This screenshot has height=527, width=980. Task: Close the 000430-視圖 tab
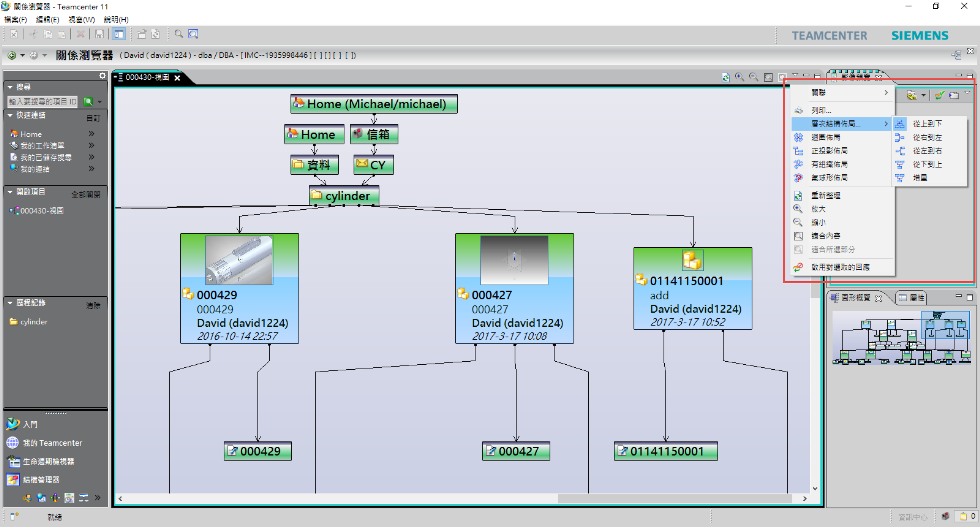coord(177,78)
